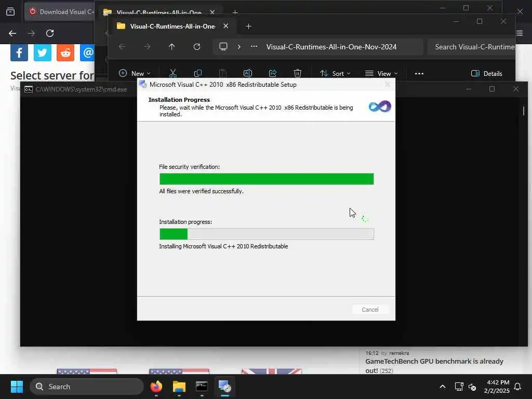Click Cut icon in File Explorer toolbar
Screen dimensions: 532x399
[173, 73]
